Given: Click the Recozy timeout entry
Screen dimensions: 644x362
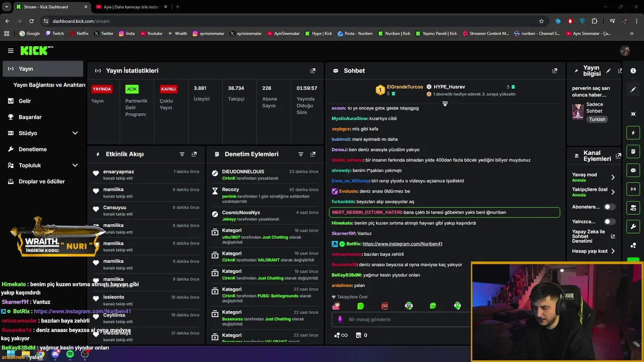Looking at the screenshot, I should pos(265,196).
